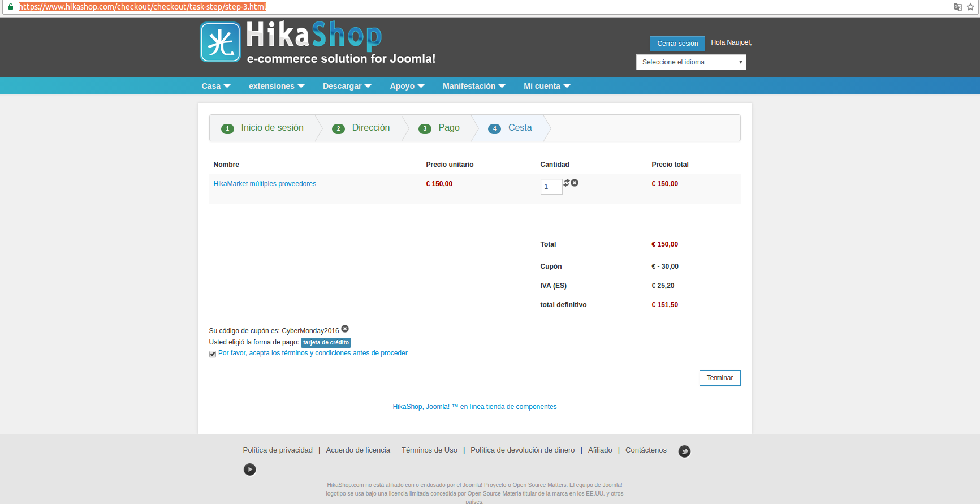Bookmark this page with the star icon
The height and width of the screenshot is (504, 980).
pos(970,7)
